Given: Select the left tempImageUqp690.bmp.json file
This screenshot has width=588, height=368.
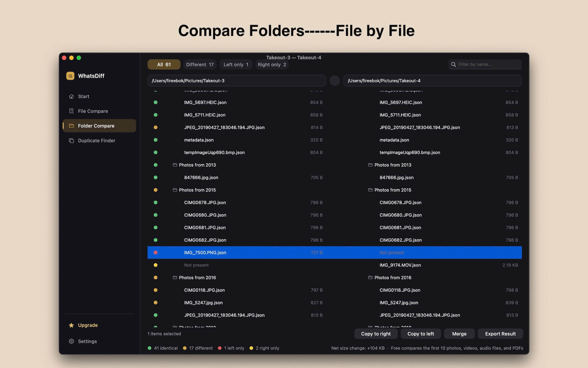Looking at the screenshot, I should [x=214, y=152].
